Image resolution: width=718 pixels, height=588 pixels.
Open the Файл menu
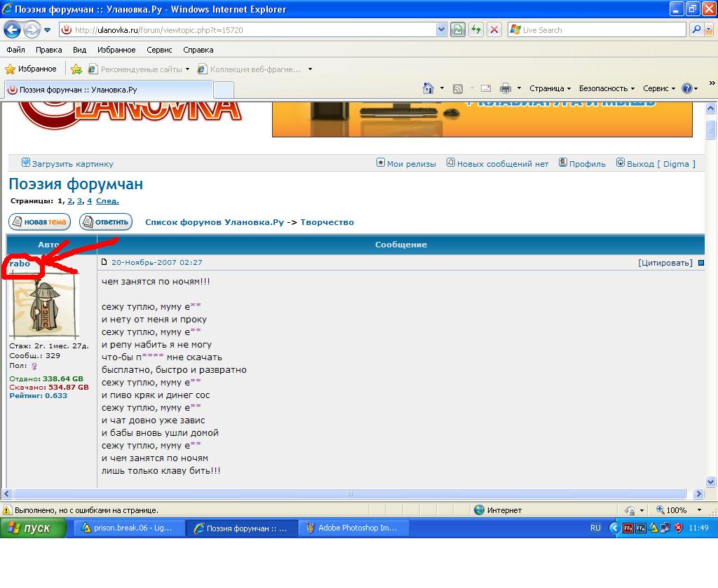15,50
